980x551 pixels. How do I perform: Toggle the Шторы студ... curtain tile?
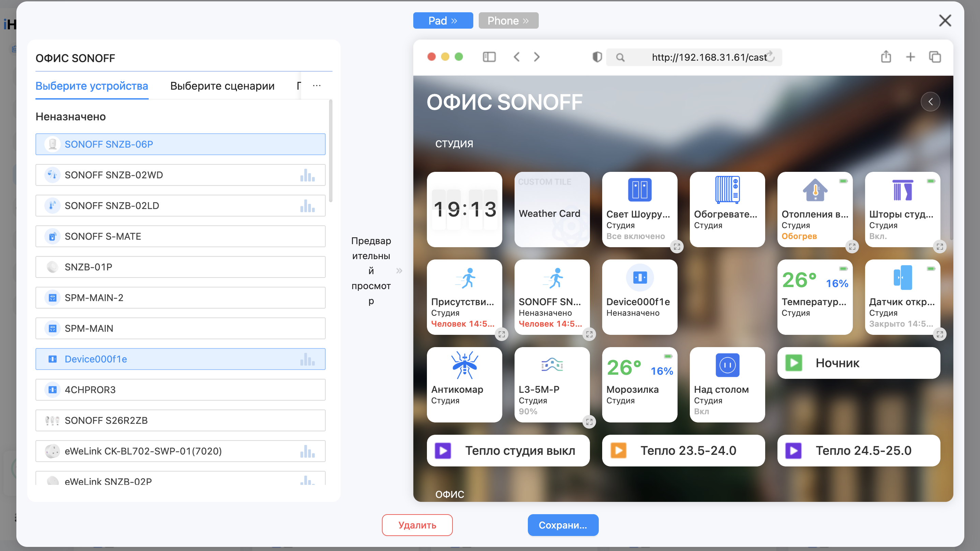tap(902, 210)
